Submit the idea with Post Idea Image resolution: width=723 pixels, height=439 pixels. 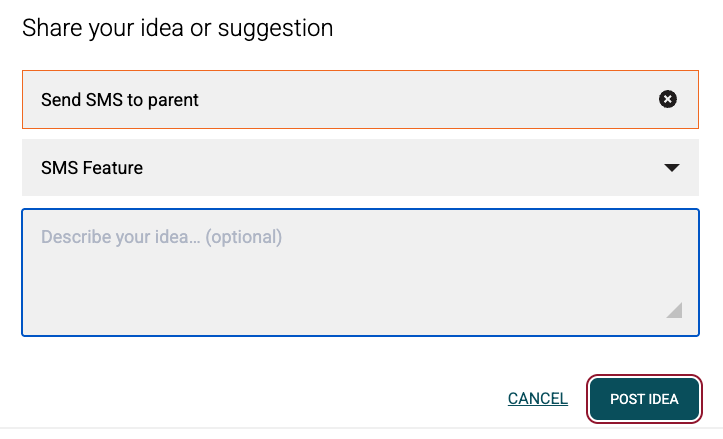click(644, 399)
